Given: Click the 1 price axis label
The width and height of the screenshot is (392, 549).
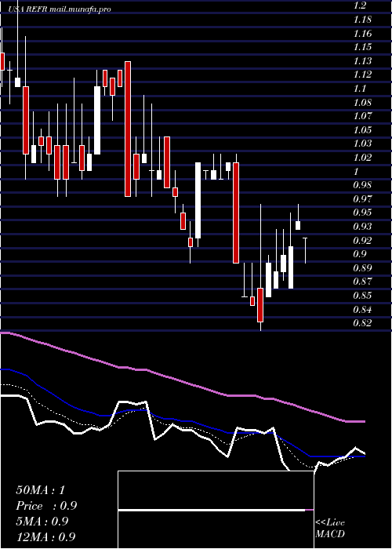Looking at the screenshot, I should tap(356, 171).
